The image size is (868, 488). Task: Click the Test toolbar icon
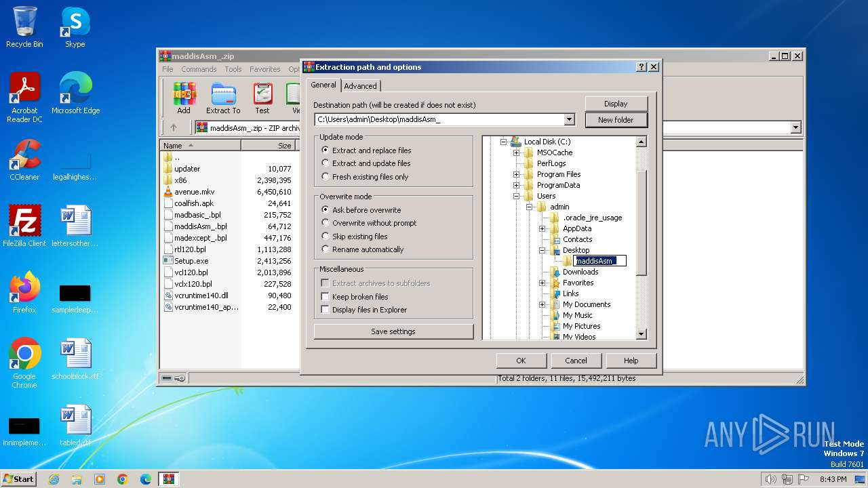(x=262, y=98)
